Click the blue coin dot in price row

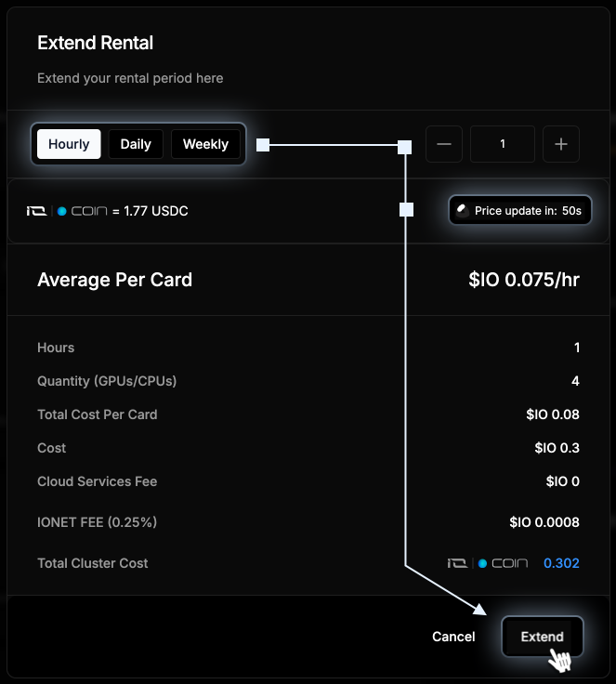(62, 211)
